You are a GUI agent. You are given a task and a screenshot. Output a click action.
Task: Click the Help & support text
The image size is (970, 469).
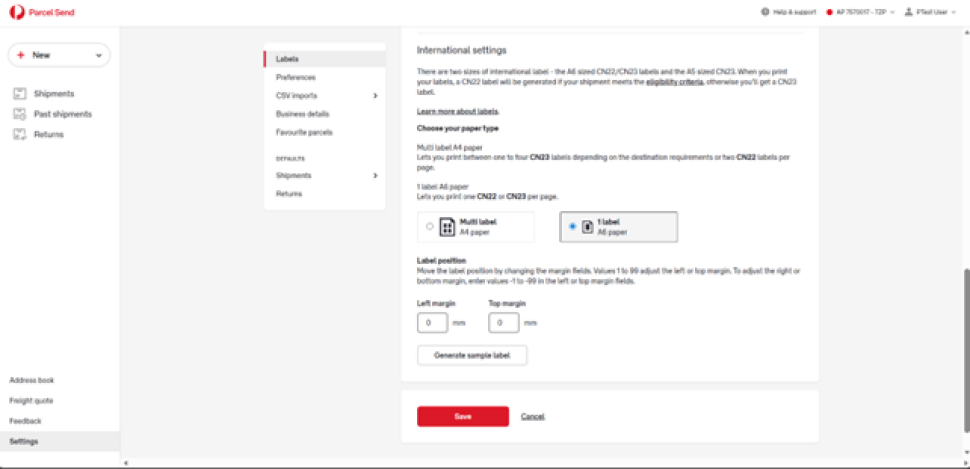click(794, 12)
